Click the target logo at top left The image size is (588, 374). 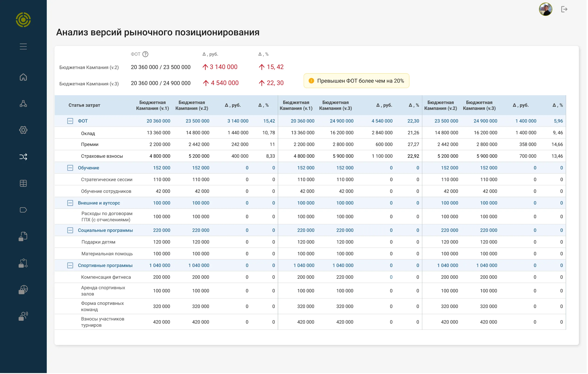tap(23, 20)
